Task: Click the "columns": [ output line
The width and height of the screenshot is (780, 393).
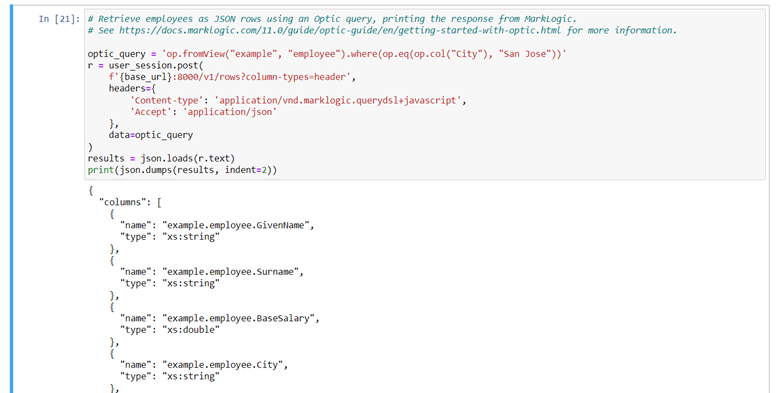Action: 130,202
